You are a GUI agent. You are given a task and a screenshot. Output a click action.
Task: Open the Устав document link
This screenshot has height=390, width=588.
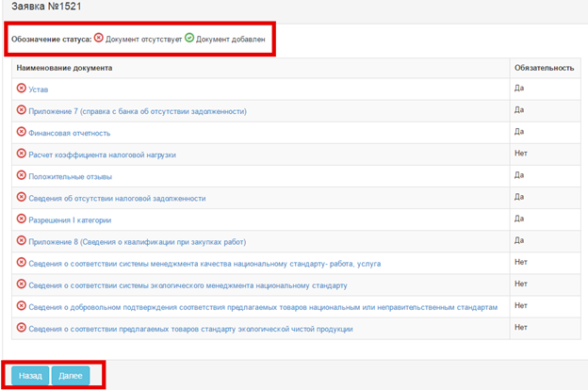(x=39, y=89)
